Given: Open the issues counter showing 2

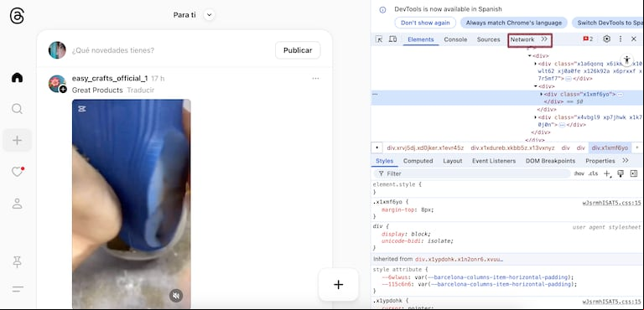Looking at the screenshot, I should pyautogui.click(x=588, y=39).
